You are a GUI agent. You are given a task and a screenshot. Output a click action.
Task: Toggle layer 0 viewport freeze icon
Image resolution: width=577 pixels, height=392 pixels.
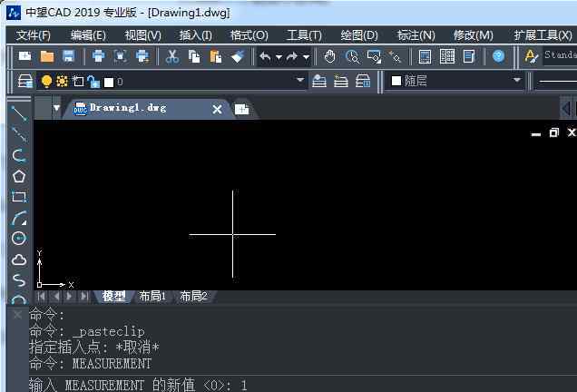pyautogui.click(x=78, y=81)
